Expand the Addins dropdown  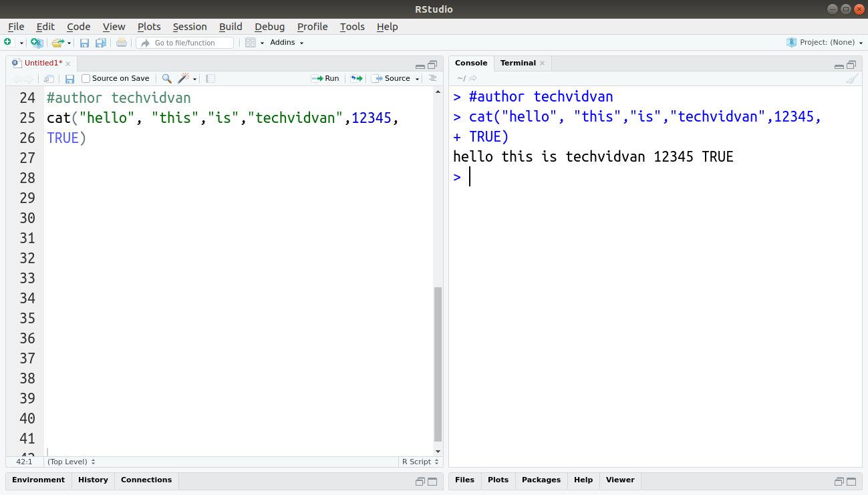pos(287,43)
